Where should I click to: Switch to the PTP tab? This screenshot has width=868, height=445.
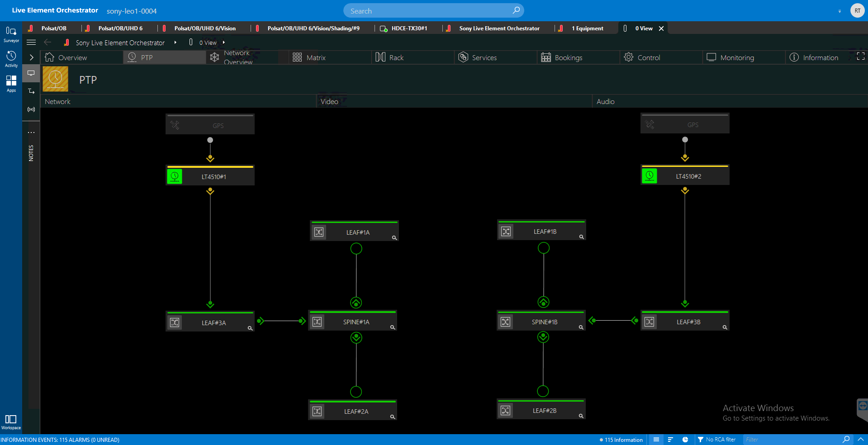point(164,57)
